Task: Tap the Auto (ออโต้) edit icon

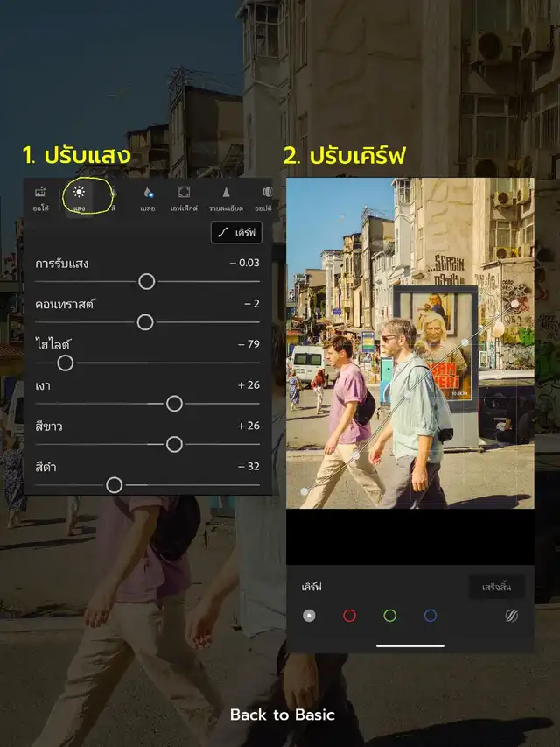Action: (40, 197)
